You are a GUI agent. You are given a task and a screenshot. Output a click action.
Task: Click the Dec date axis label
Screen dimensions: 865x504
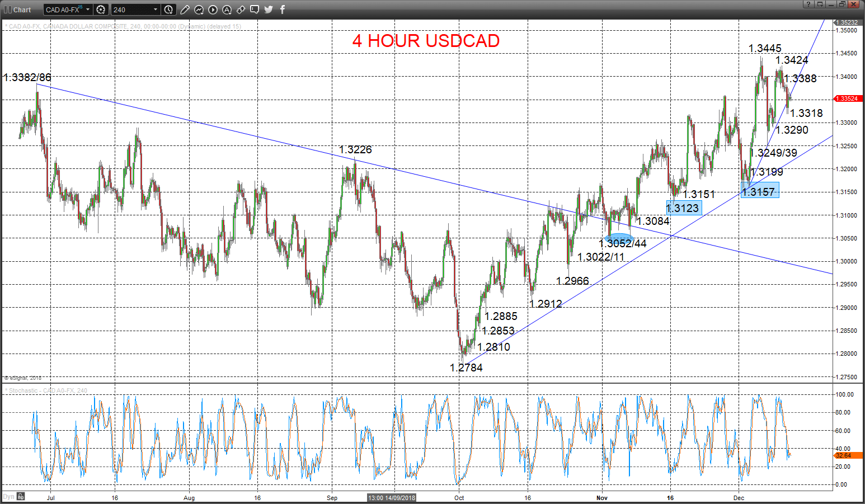[739, 497]
